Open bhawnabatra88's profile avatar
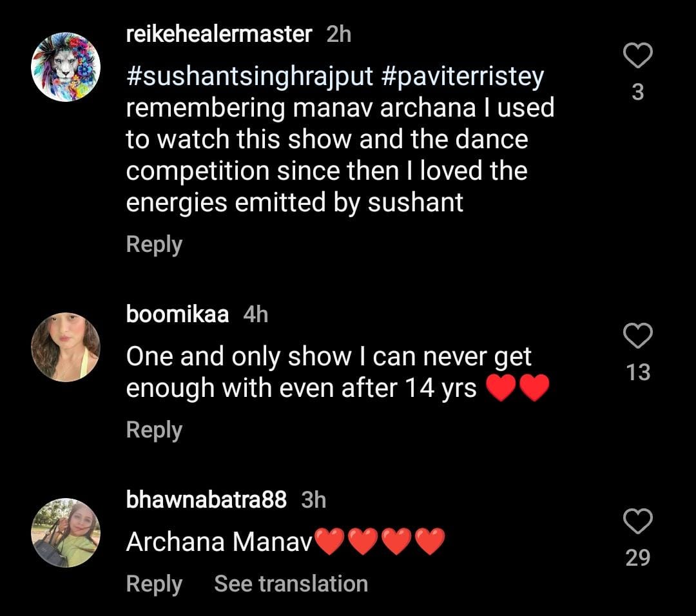The width and height of the screenshot is (696, 616). point(66,533)
